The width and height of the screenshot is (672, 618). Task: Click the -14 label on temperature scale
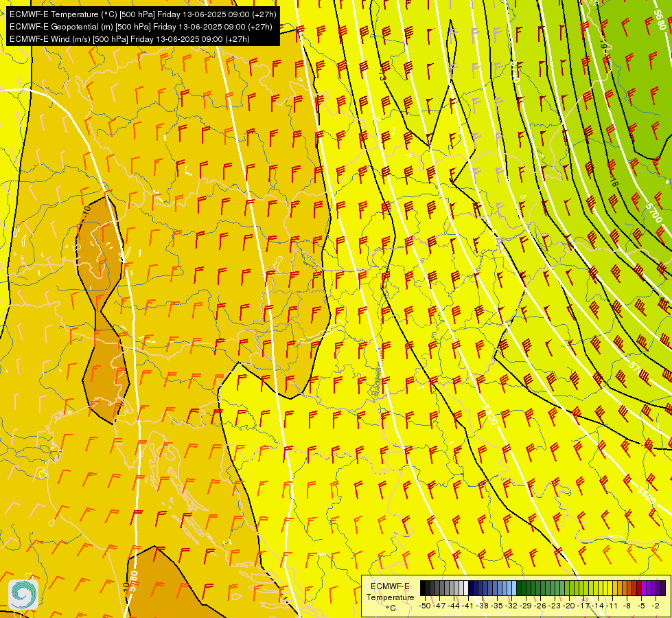coord(598,606)
